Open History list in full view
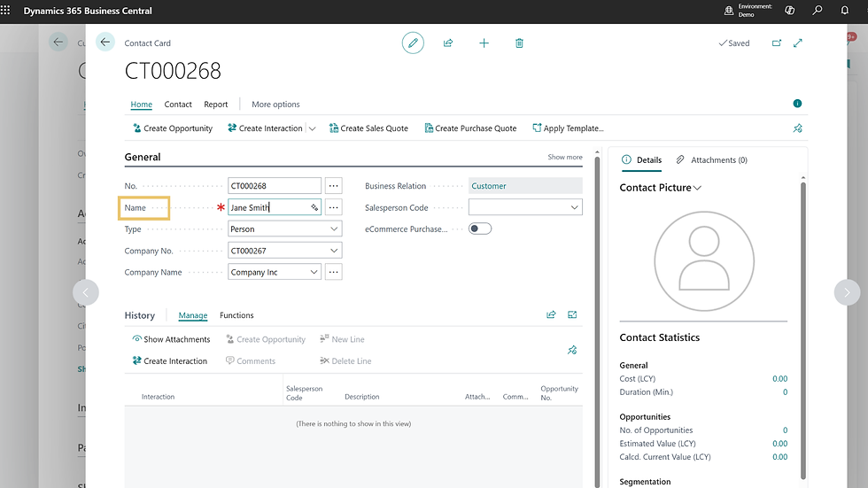The height and width of the screenshot is (488, 868). pos(572,314)
